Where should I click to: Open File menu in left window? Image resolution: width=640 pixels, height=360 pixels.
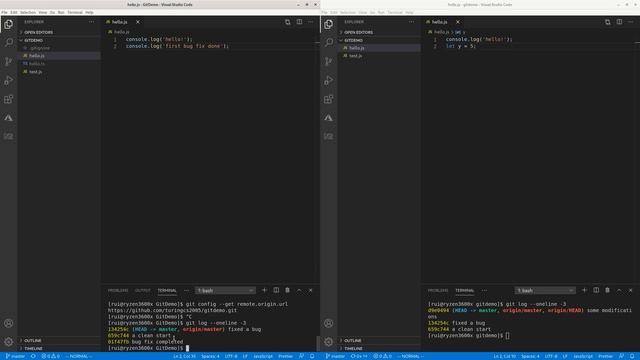pos(4,12)
